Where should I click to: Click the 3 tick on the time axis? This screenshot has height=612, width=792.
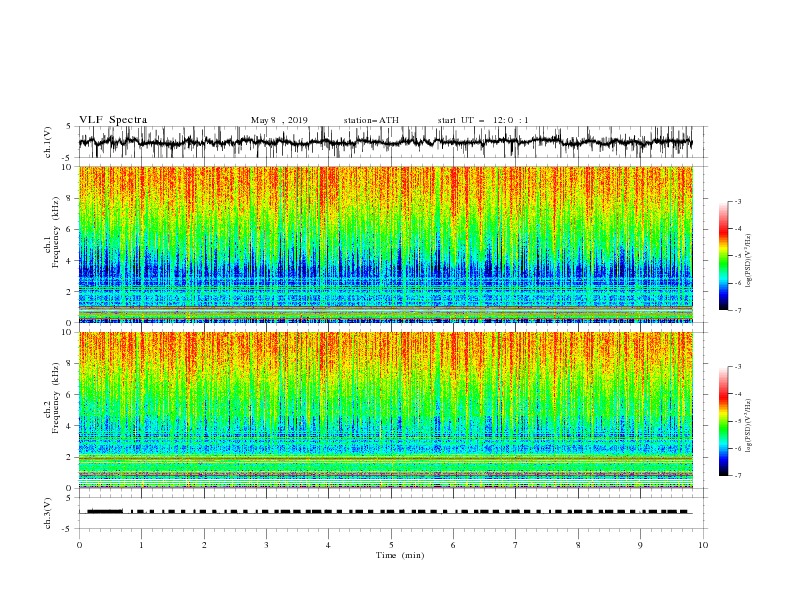coord(266,545)
